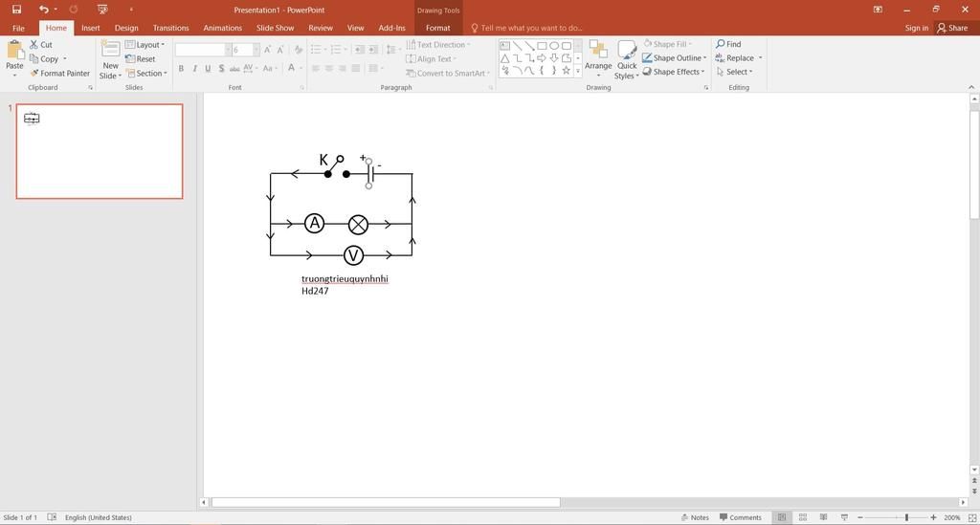Start slideshow from beginning icon in quick access
The image size is (980, 525).
pos(102,10)
